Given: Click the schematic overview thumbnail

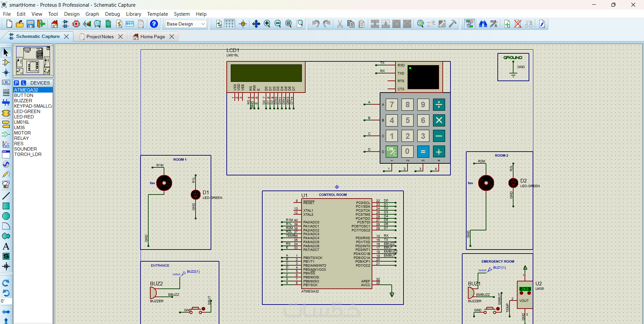Looking at the screenshot, I should [33, 61].
